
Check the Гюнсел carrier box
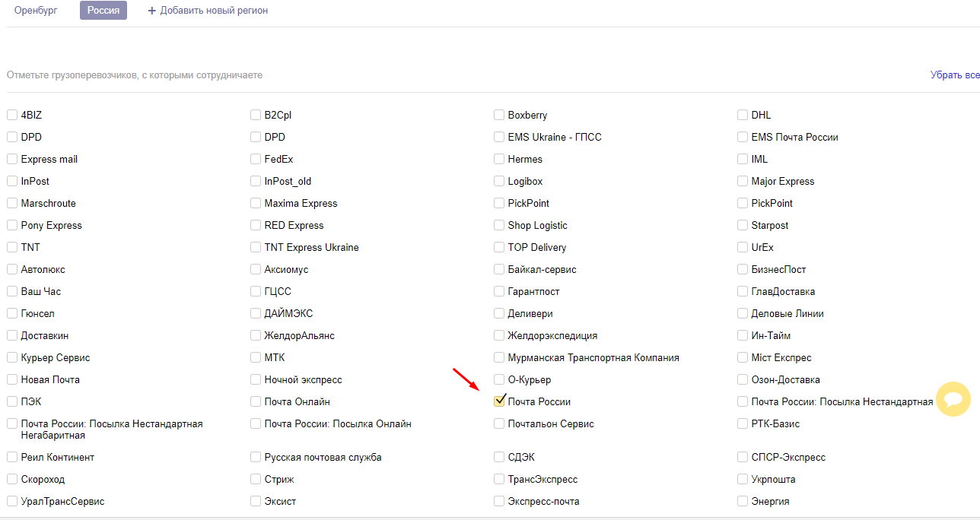(12, 313)
